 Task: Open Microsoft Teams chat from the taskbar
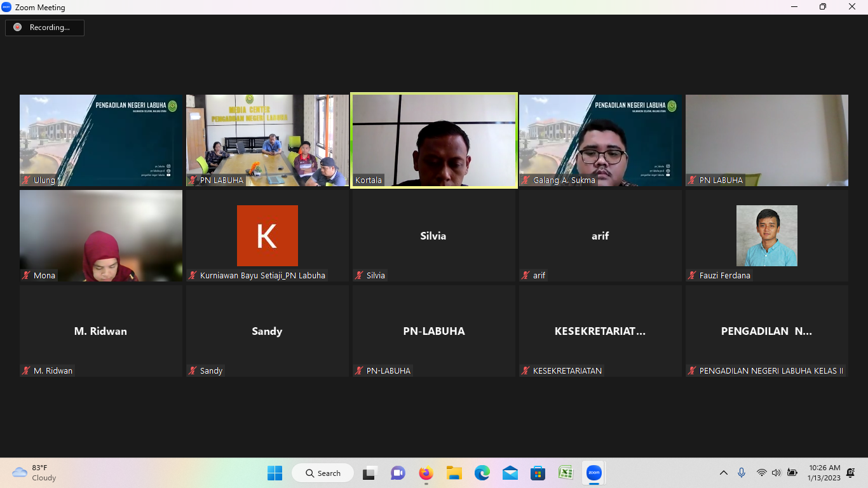pyautogui.click(x=397, y=473)
